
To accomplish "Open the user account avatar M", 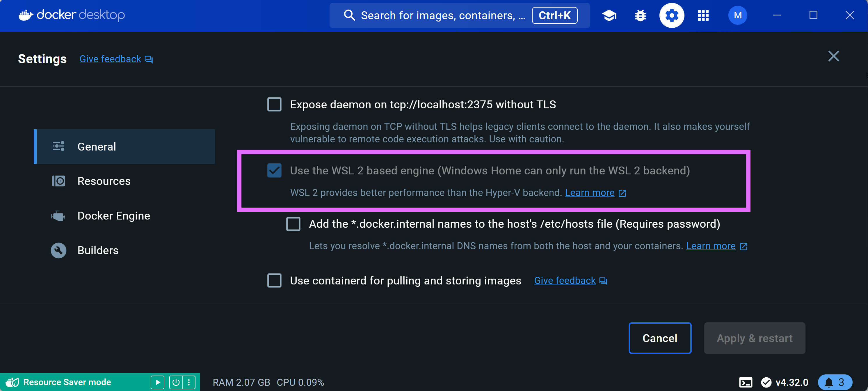I will tap(738, 15).
